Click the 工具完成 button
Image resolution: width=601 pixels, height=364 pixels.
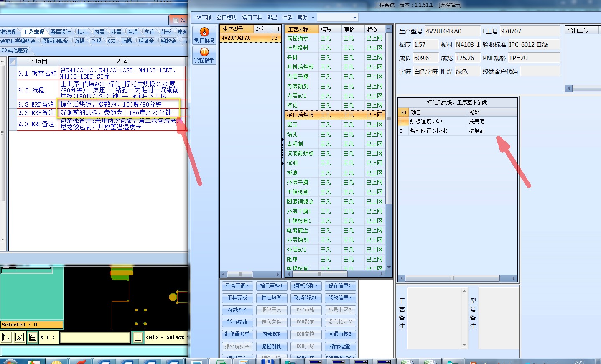[x=237, y=298]
